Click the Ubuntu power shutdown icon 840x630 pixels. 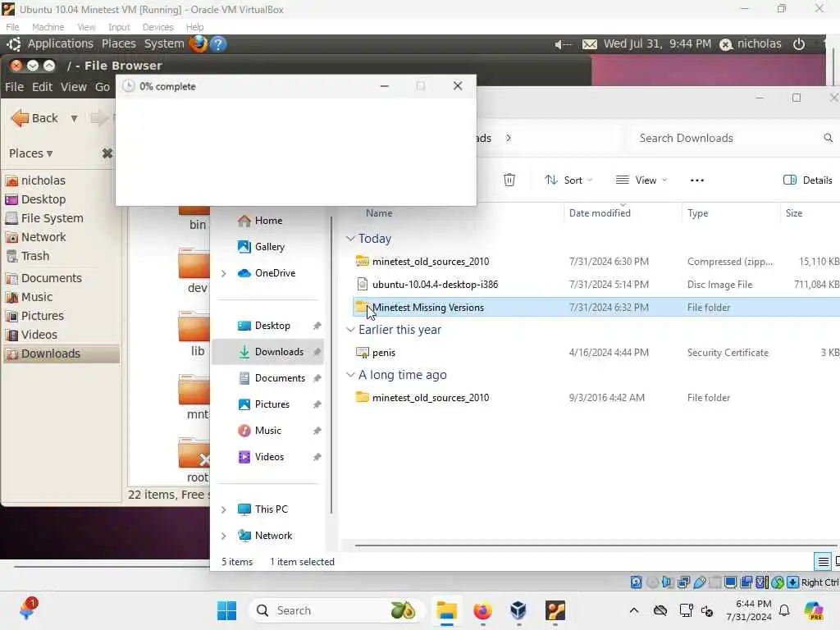tap(799, 44)
